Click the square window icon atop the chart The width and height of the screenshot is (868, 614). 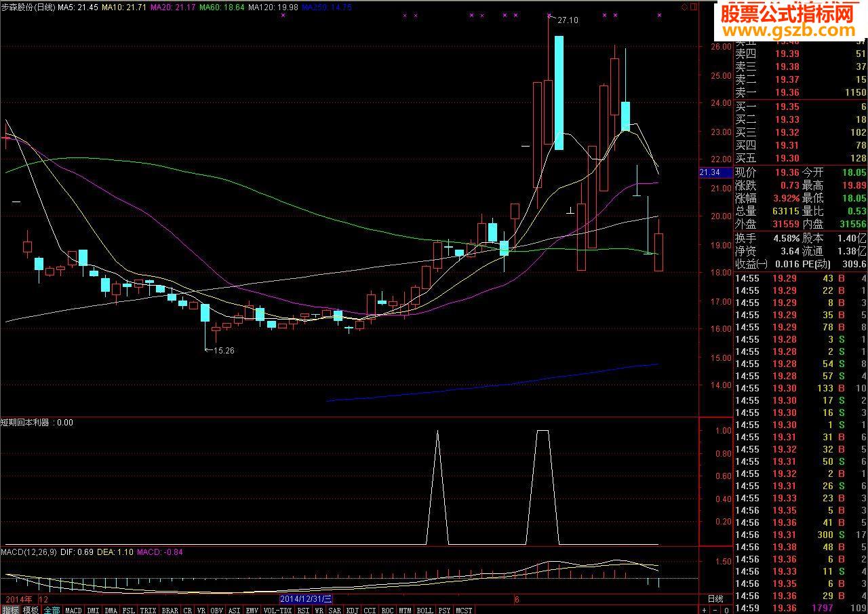(x=692, y=7)
